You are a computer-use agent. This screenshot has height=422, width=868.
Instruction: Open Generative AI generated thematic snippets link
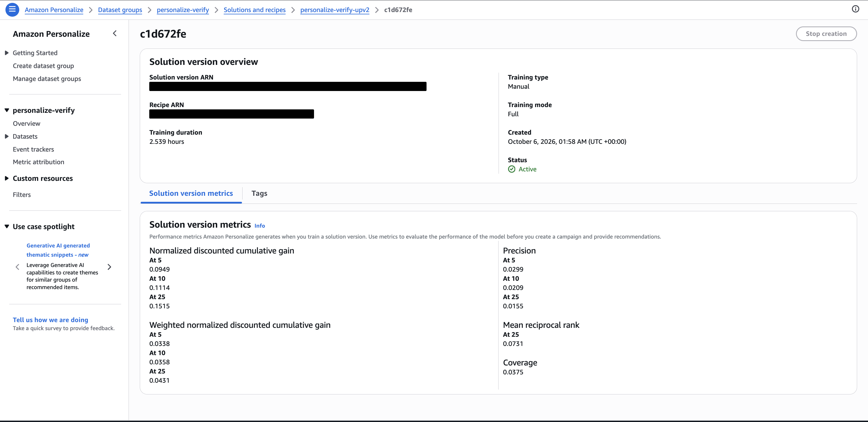(x=58, y=250)
